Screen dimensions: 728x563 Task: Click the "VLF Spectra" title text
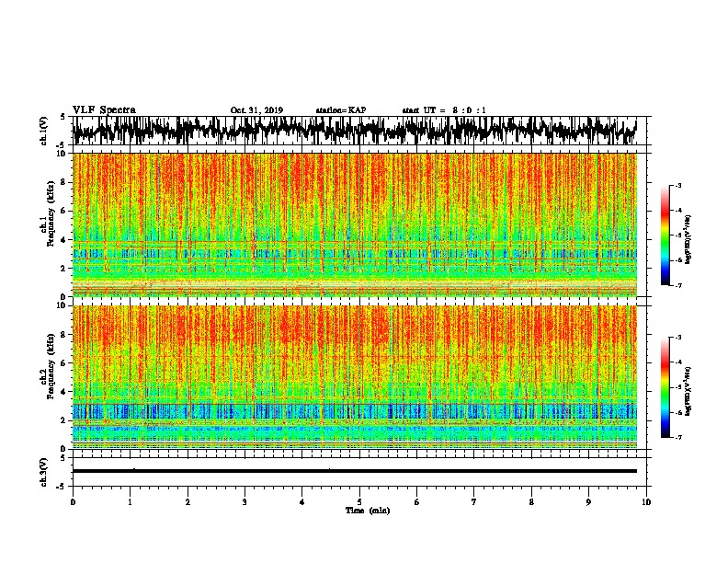104,110
